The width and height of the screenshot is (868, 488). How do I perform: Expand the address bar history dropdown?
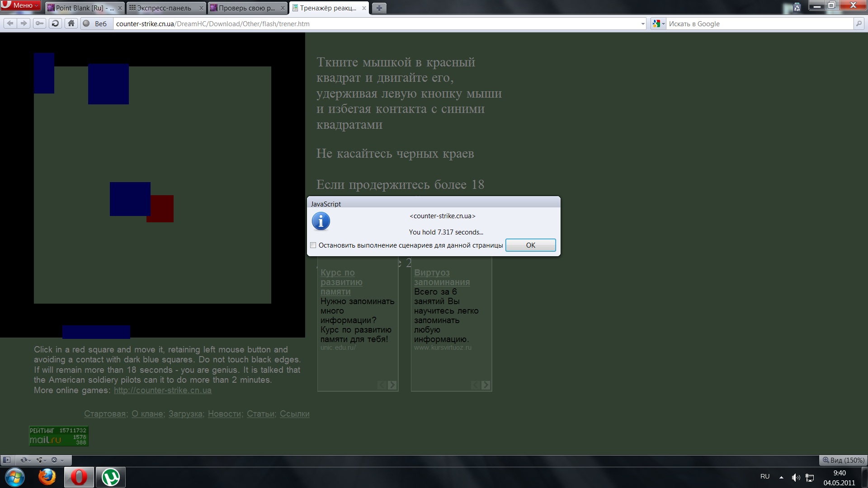coord(643,24)
